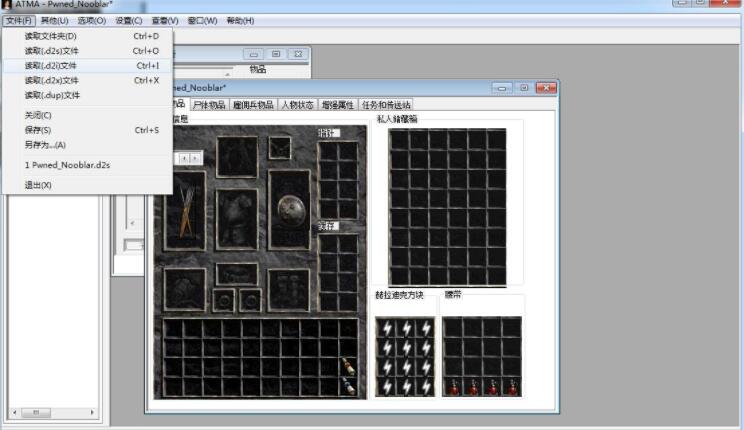The image size is (744, 430).
Task: Click the thumb of the bottom-left horizontal scrollbar
Action: click(36, 412)
